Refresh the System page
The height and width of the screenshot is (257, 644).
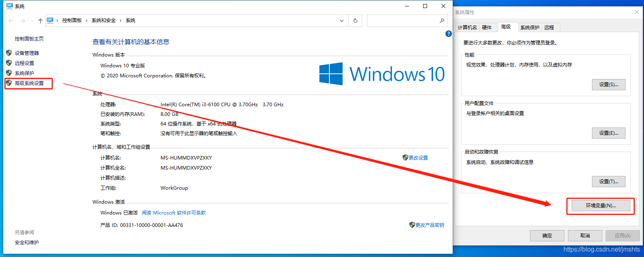[x=355, y=20]
